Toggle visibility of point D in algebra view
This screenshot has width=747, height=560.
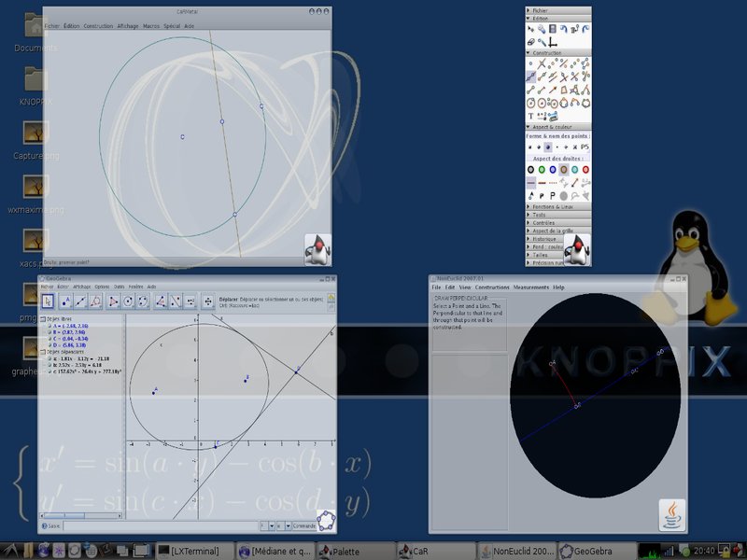pos(49,345)
